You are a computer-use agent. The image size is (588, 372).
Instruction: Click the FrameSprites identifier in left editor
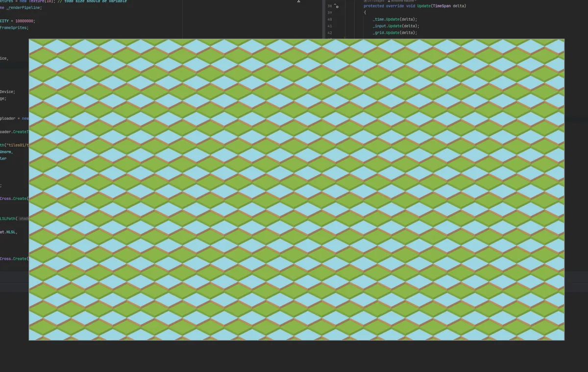click(14, 28)
